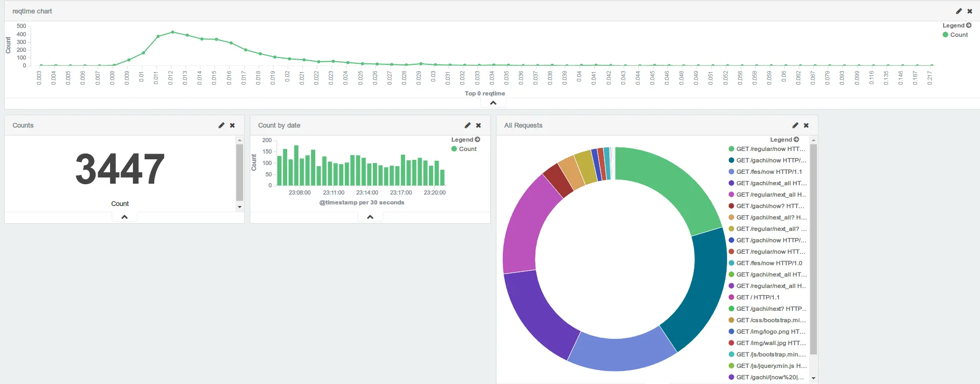Select legend entry GET /gachi/next_all? H…
Viewport: 980px width, 384px height.
[x=768, y=217]
